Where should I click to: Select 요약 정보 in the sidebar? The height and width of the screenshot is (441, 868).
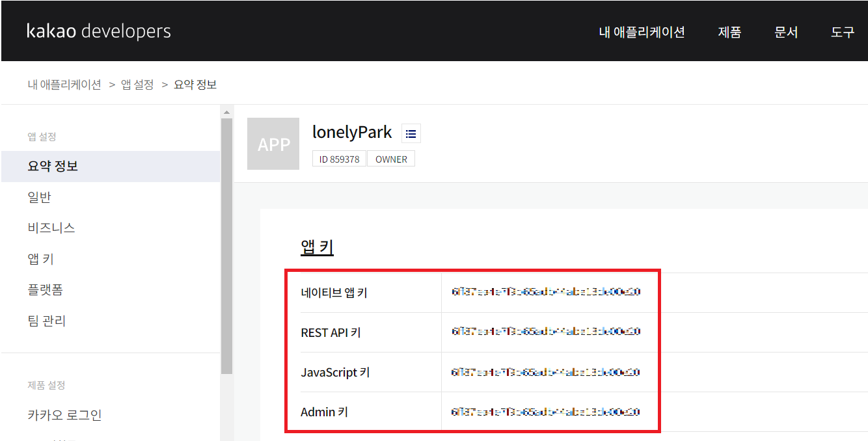tap(111, 167)
